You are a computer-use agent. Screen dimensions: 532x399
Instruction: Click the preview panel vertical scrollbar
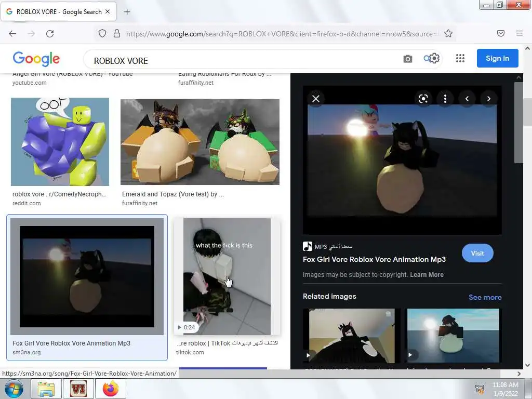[x=518, y=122]
